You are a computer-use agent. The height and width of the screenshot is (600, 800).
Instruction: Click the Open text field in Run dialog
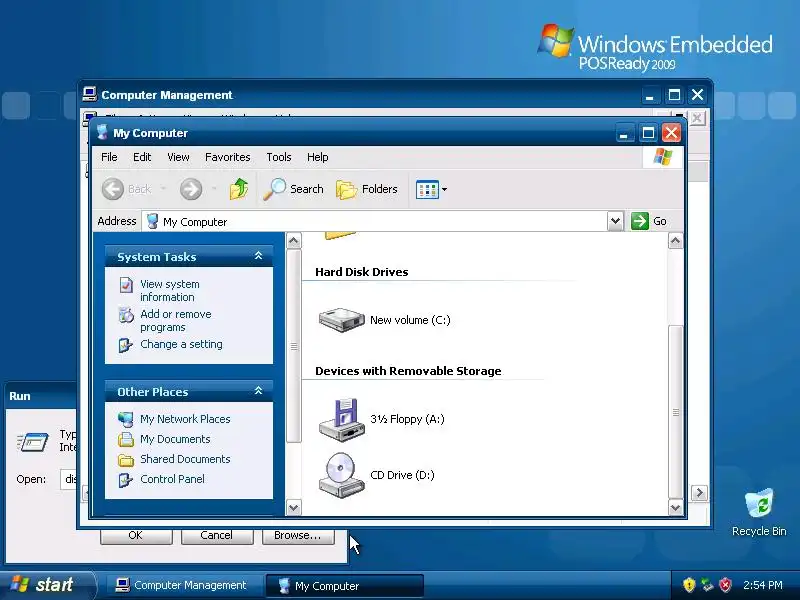[69, 479]
